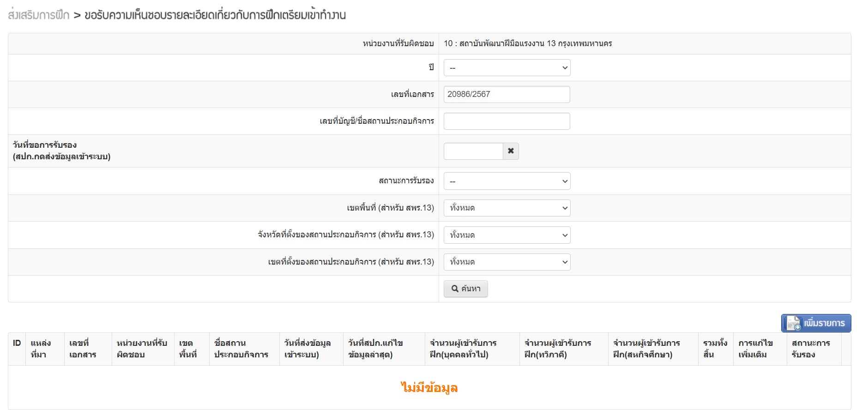Select the รวมทั้งสิ้น column header
This screenshot has width=868, height=410.
715,349
